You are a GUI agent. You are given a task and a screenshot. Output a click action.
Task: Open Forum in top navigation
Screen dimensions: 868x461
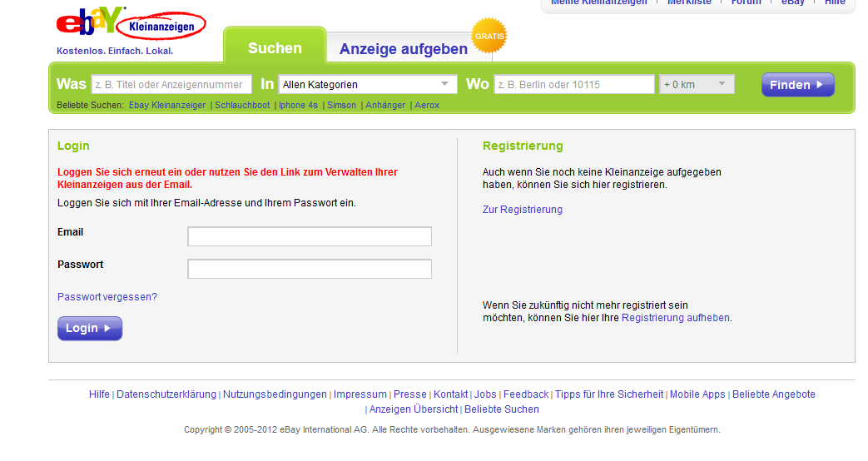[x=746, y=2]
